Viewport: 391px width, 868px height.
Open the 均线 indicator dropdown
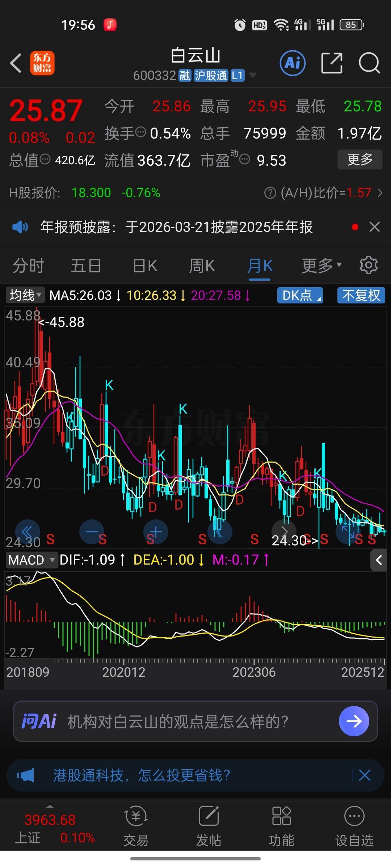(x=25, y=295)
